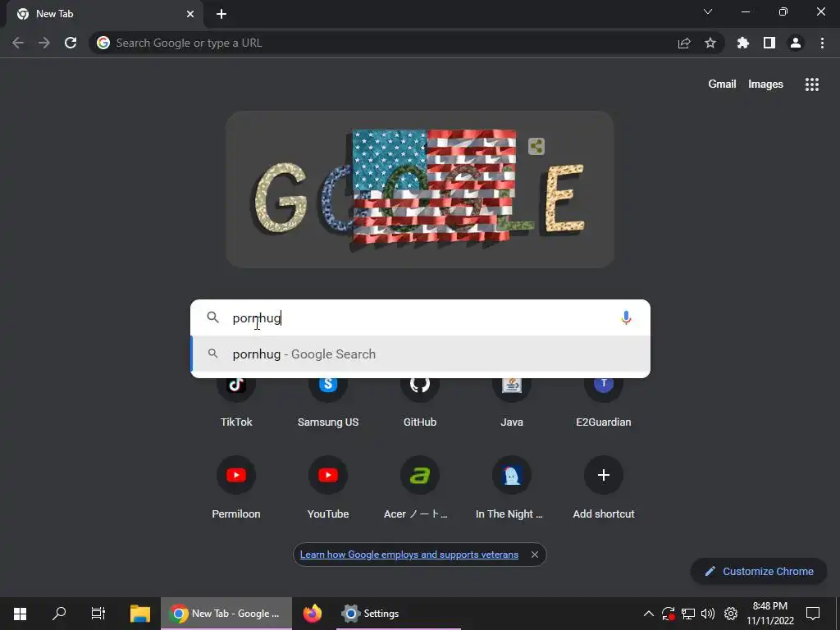Viewport: 840px width, 630px height.
Task: Bookmark this tab with the star icon
Action: click(710, 43)
